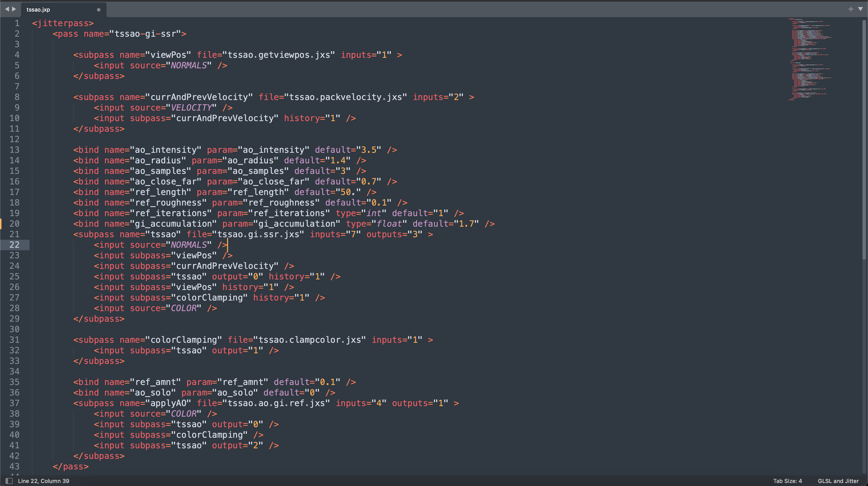Open the tab list dropdown arrow

pyautogui.click(x=860, y=9)
